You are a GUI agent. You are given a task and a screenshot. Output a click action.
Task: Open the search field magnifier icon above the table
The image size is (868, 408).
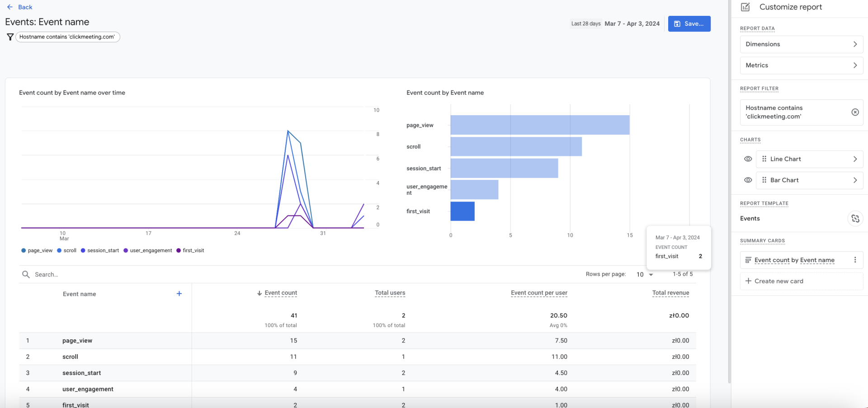(26, 274)
